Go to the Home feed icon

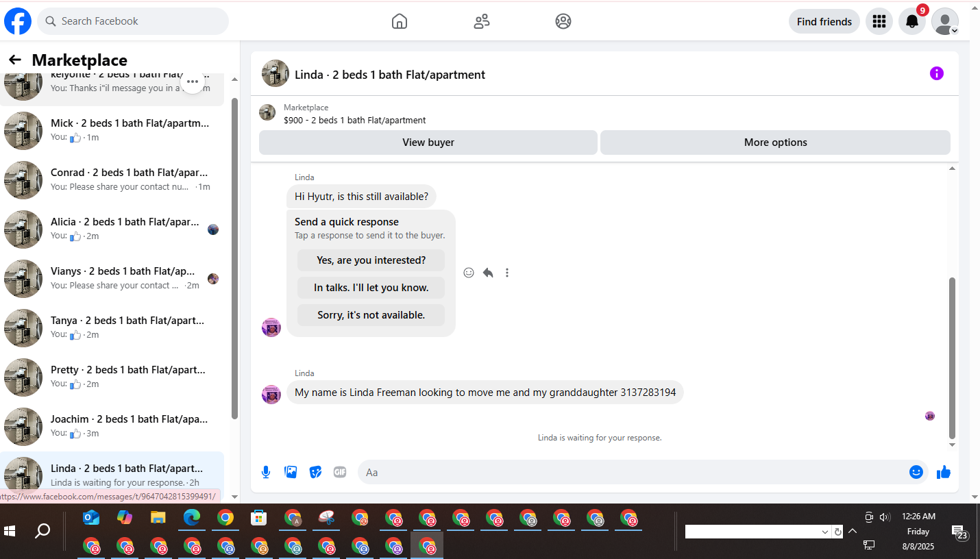(x=400, y=21)
